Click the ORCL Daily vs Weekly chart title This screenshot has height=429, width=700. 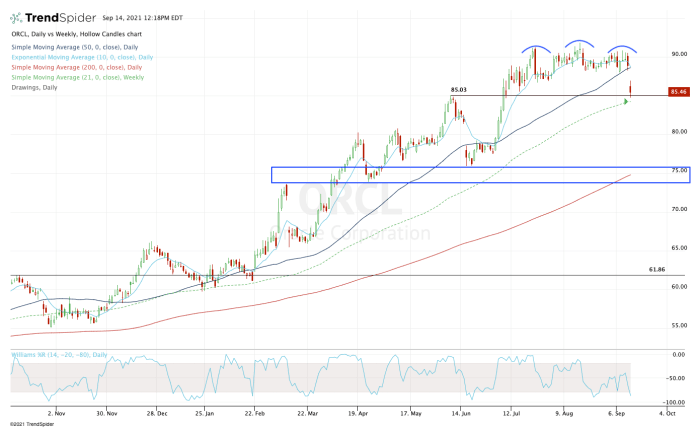(76, 34)
